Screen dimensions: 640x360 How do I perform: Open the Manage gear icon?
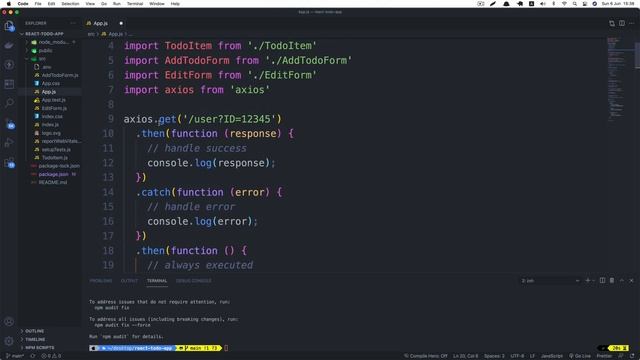coord(9,341)
